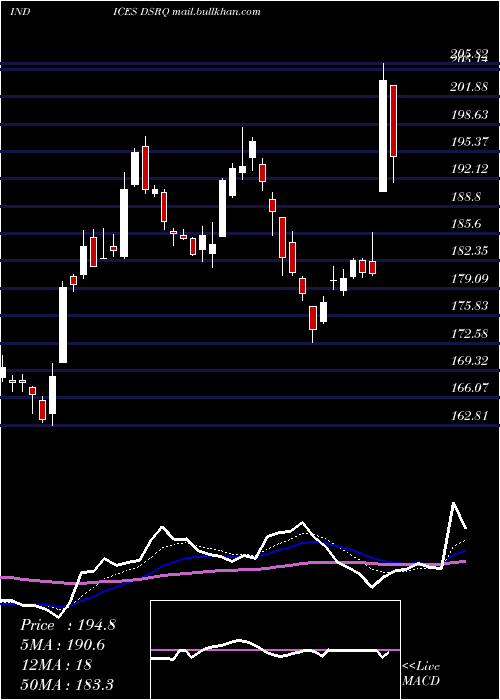This screenshot has width=500, height=700.
Task: Click the 188.8 price axis label
Action: (466, 196)
